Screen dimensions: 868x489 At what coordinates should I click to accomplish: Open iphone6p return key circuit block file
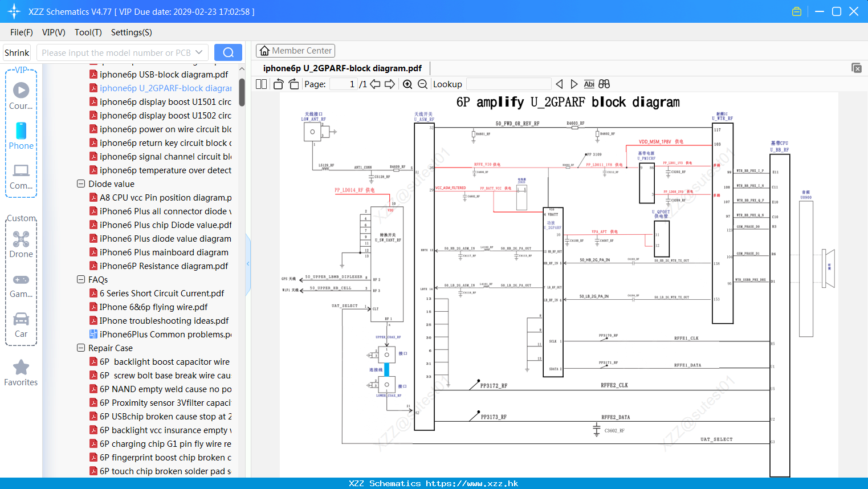pos(165,142)
